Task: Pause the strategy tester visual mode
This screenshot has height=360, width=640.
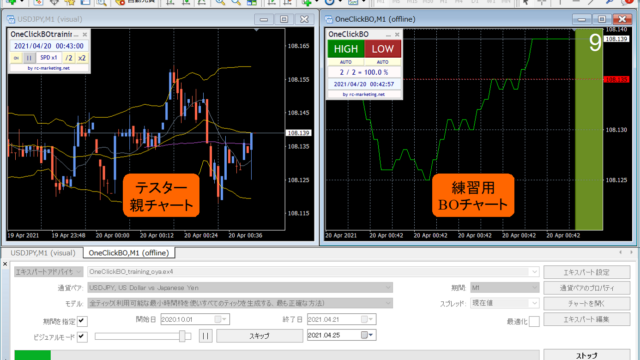Action: tap(205, 336)
